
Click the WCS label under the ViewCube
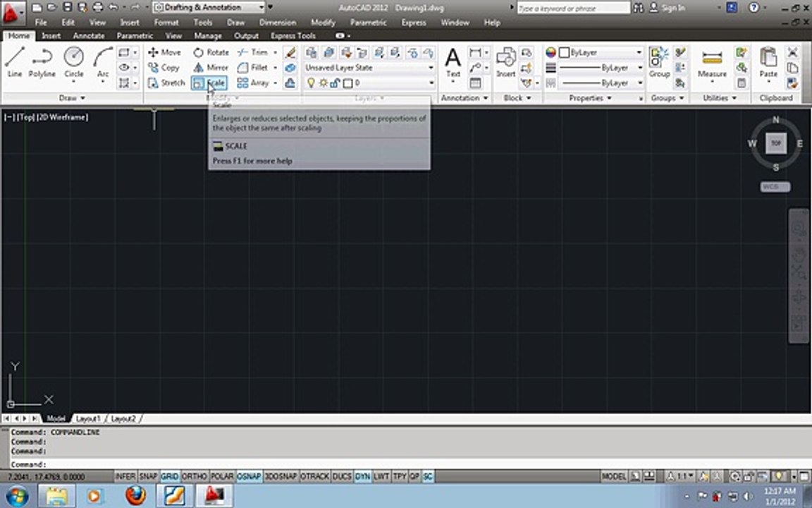pyautogui.click(x=775, y=186)
